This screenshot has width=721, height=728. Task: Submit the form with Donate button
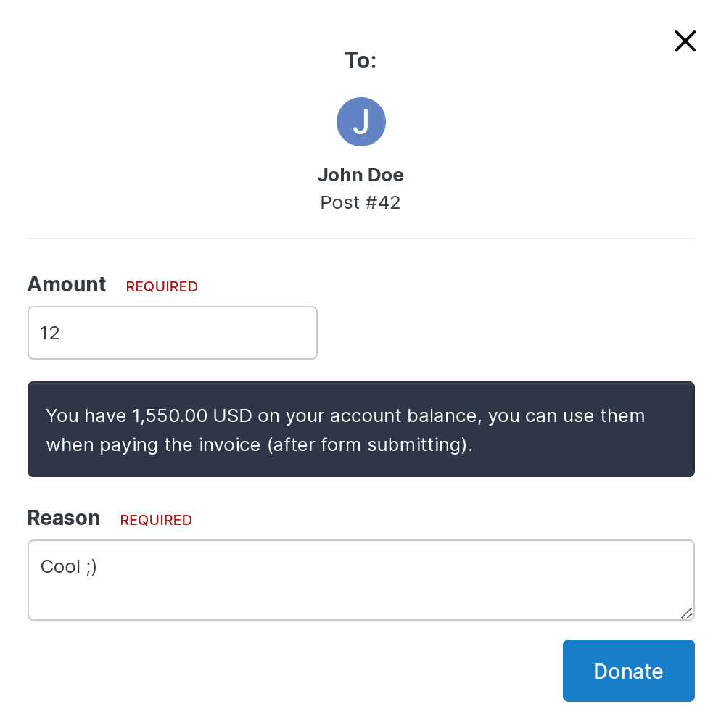pos(629,671)
